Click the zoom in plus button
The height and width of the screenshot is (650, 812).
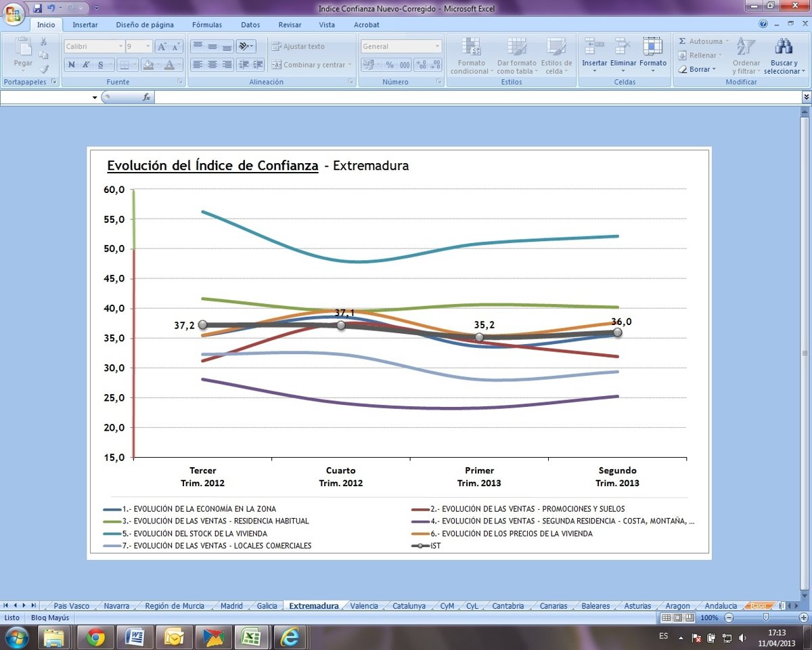pos(803,618)
